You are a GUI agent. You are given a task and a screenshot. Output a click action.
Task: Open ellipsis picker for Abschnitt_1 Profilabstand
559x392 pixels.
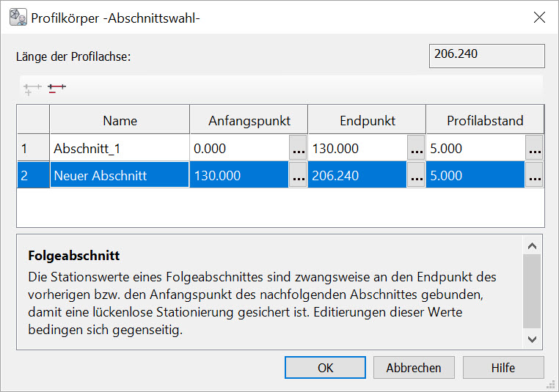click(534, 149)
